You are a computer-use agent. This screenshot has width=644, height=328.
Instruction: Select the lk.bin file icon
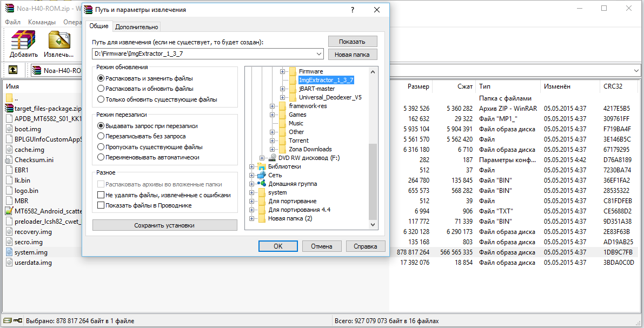coord(9,180)
